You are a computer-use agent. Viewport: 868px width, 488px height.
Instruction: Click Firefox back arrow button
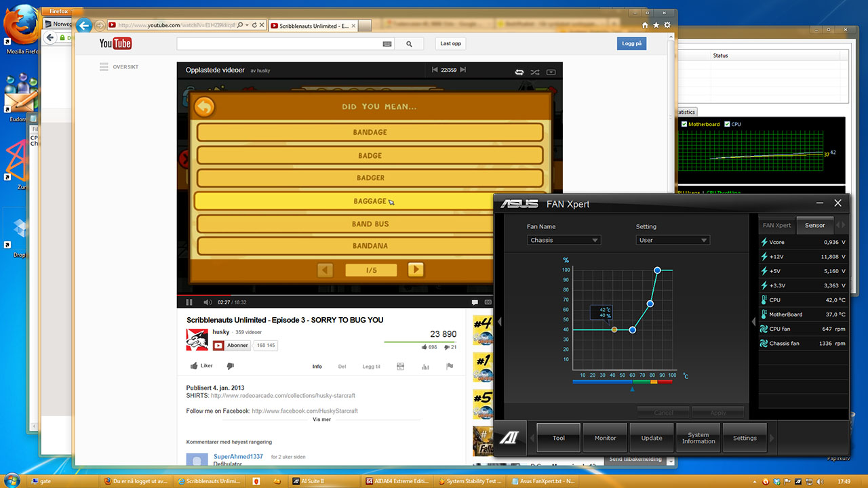tap(84, 26)
